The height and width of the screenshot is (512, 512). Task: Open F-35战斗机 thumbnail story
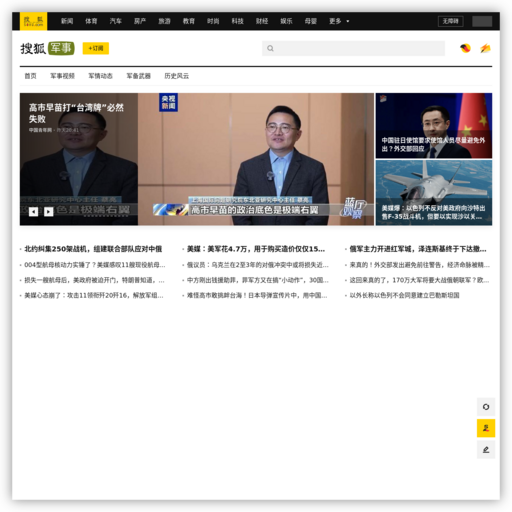click(x=434, y=193)
